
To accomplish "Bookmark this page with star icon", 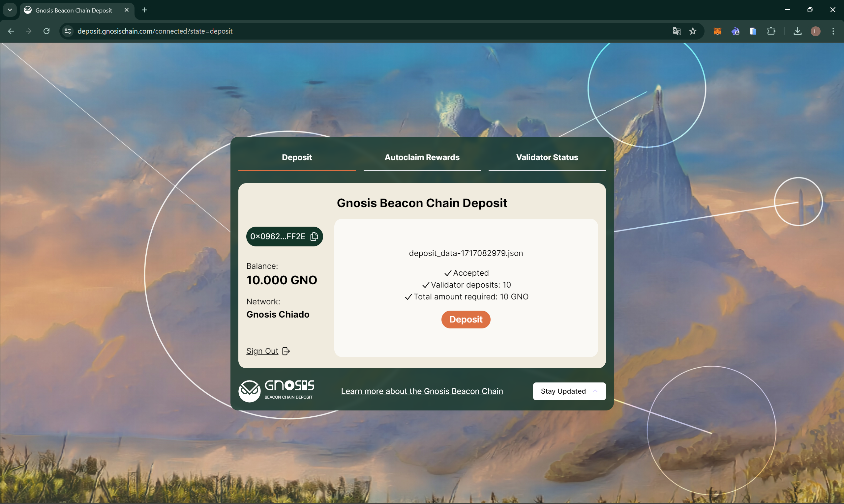I will 693,31.
